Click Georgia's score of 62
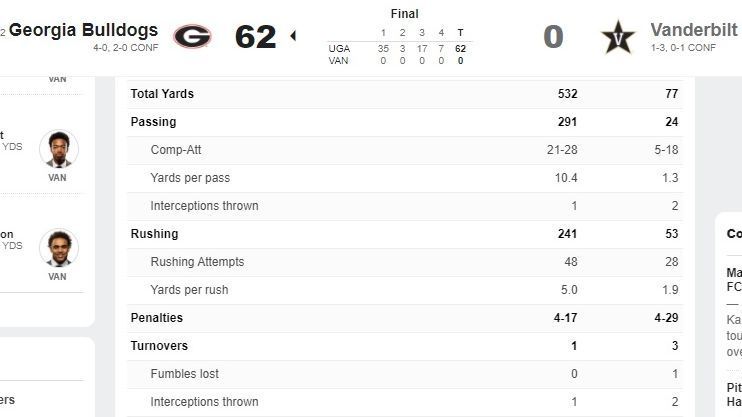This screenshot has width=742, height=417. 255,36
